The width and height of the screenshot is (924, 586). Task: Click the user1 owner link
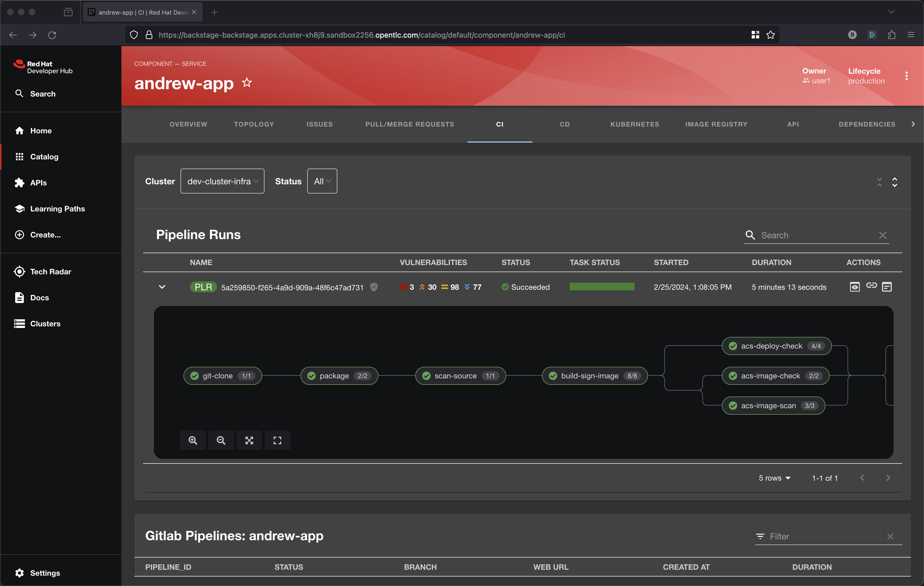click(x=820, y=81)
